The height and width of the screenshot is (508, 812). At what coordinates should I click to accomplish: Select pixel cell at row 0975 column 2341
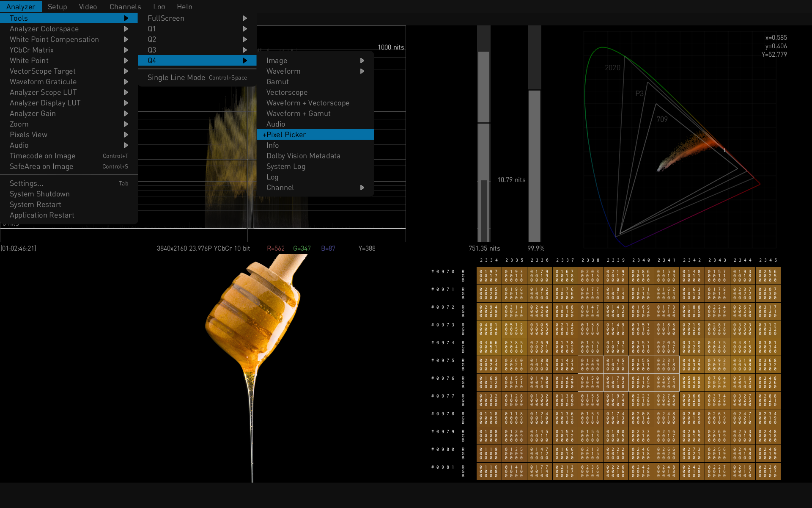(x=667, y=364)
